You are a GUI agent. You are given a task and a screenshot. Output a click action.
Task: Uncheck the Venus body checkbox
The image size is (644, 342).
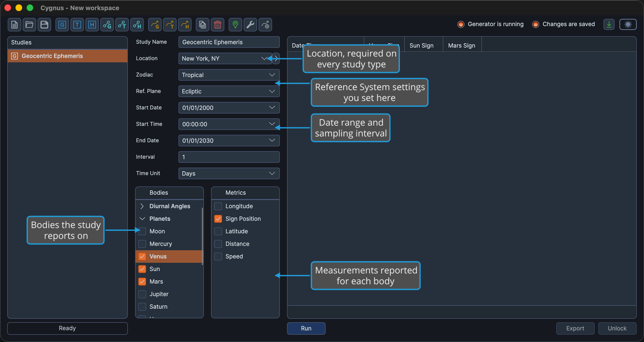142,256
